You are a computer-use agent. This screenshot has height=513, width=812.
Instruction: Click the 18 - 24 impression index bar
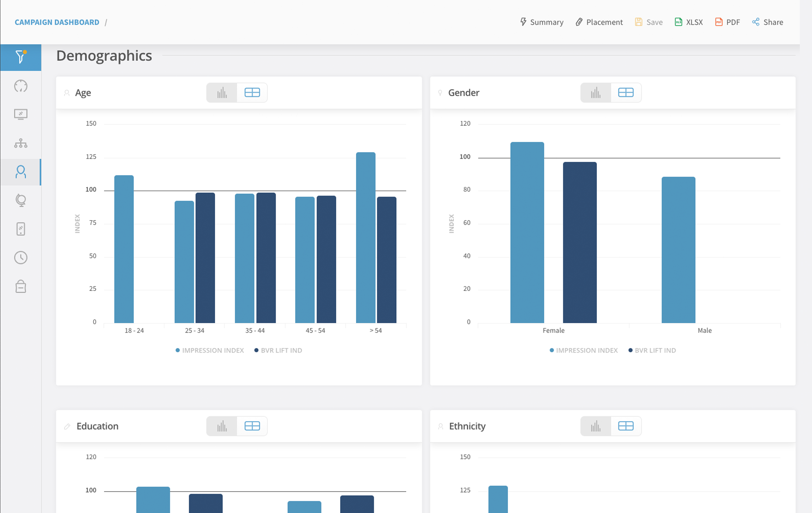pos(124,249)
